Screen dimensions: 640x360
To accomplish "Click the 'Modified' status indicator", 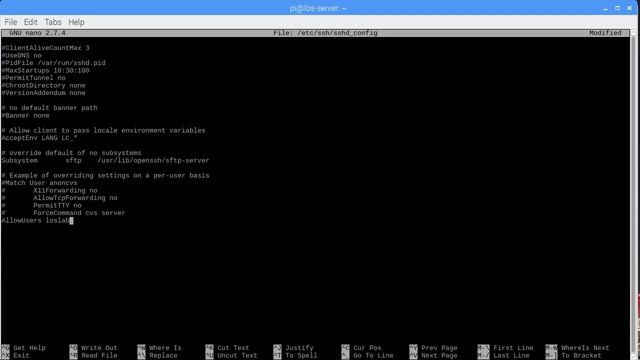I will pyautogui.click(x=605, y=33).
